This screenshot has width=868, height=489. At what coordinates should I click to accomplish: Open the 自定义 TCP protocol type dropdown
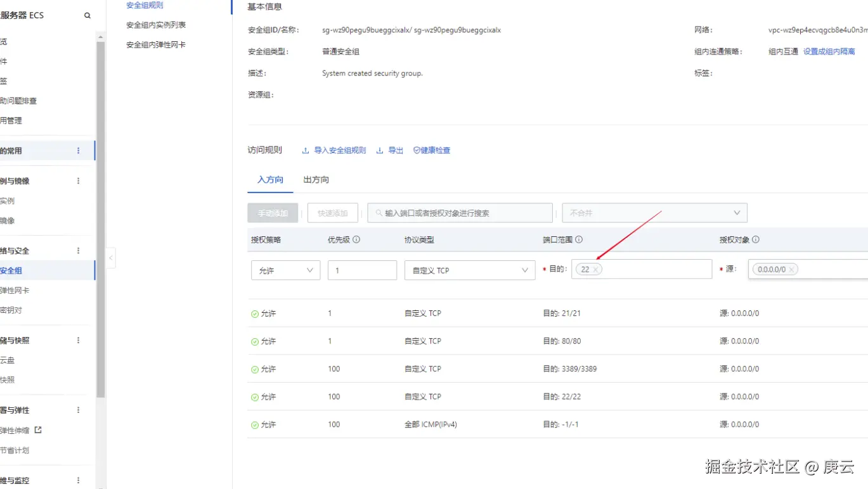[470, 270]
